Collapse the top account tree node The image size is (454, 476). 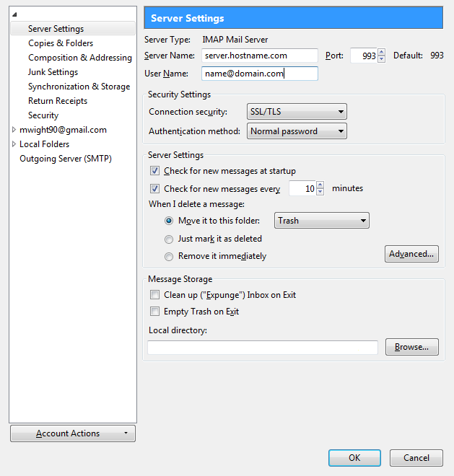point(14,15)
